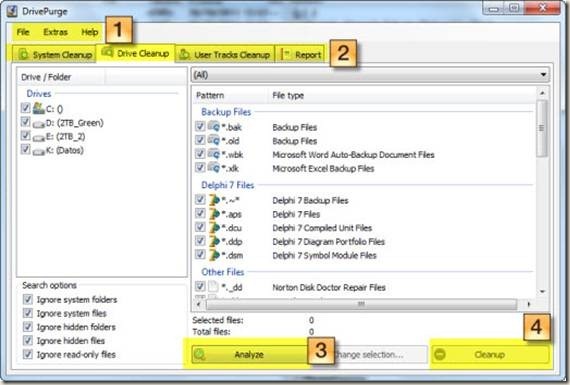
Task: Select Delphi 7 Diagram Portfolio Files text
Action: click(x=329, y=241)
